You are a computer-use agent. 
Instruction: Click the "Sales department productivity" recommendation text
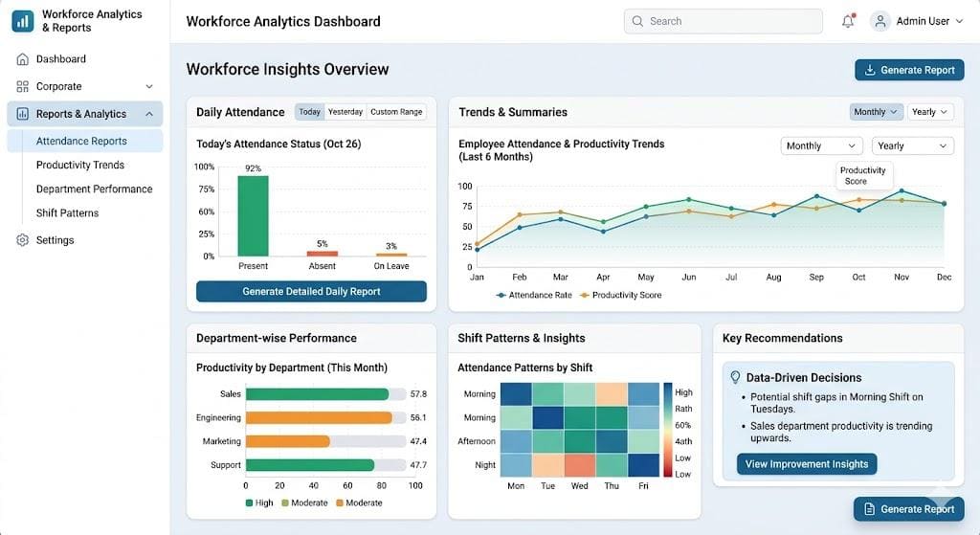tap(841, 432)
